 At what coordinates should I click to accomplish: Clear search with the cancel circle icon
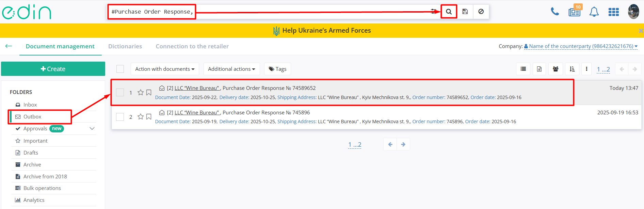click(481, 12)
